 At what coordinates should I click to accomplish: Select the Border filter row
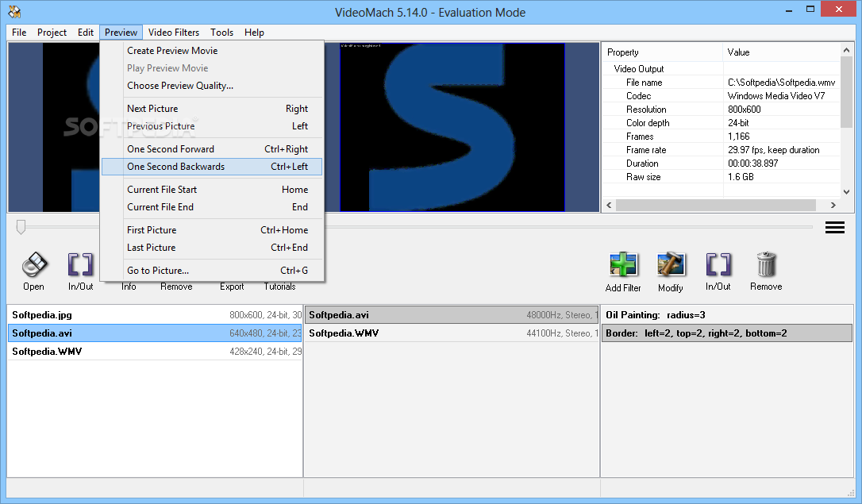click(727, 333)
